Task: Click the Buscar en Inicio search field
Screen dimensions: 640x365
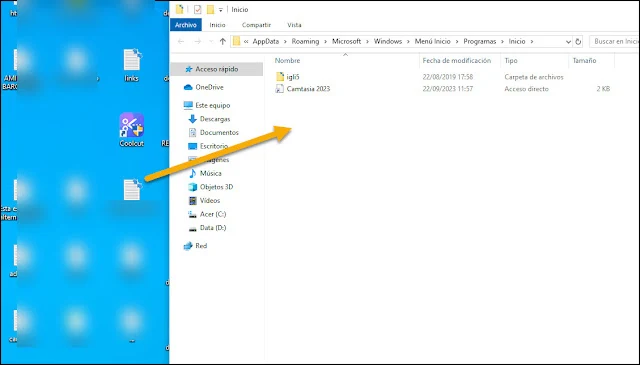Action: coord(615,41)
